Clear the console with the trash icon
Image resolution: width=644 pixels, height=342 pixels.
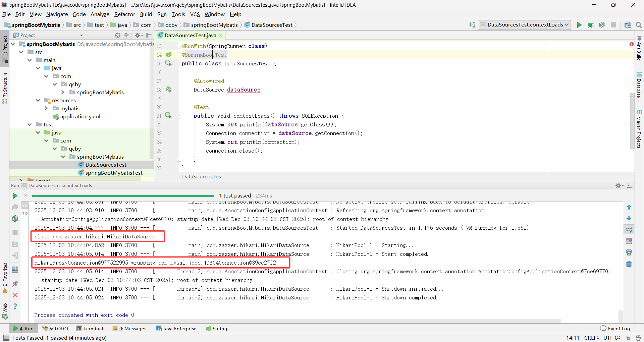point(629,264)
